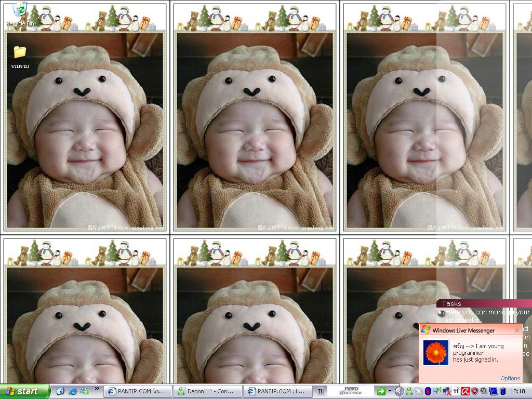Open Options link in Messenger notification
The height and width of the screenshot is (399, 532).
click(510, 378)
